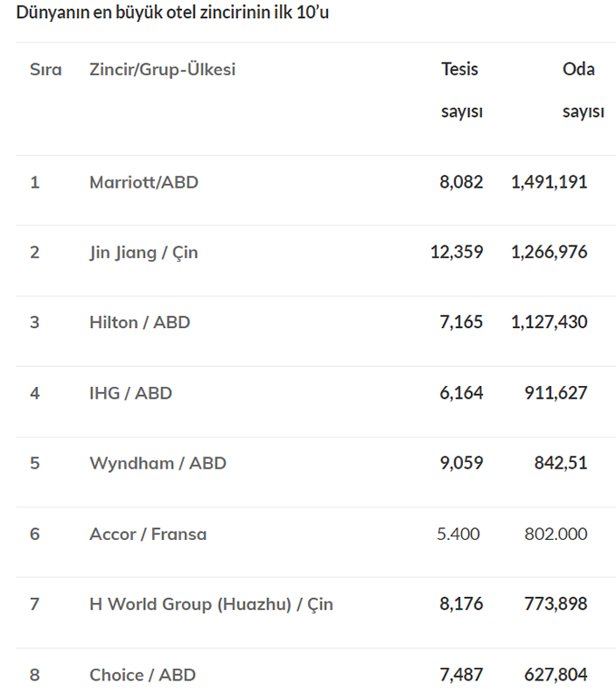The height and width of the screenshot is (694, 616).
Task: Select the H World Group (Huazhu) entry
Action: pos(211,604)
